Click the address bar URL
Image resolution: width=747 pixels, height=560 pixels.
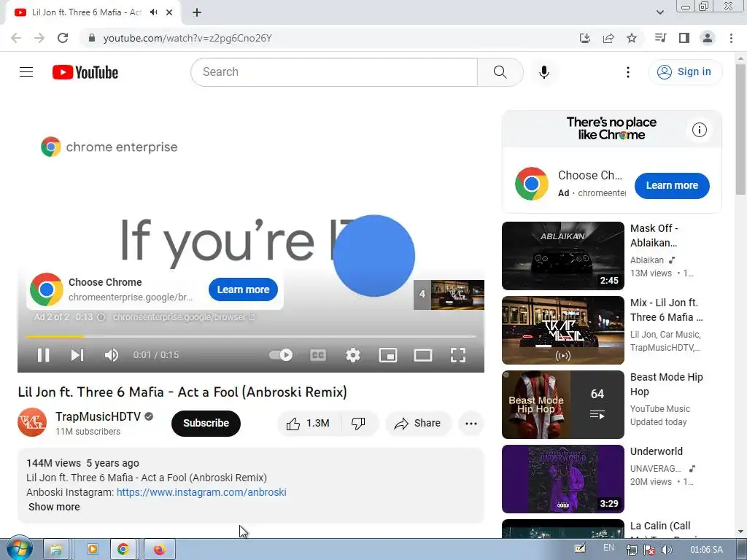click(187, 38)
